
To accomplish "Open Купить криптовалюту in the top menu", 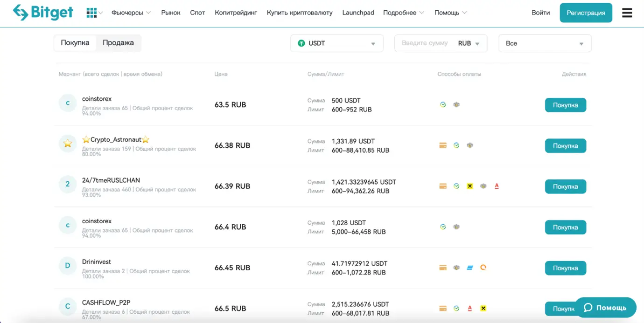I will tap(300, 13).
